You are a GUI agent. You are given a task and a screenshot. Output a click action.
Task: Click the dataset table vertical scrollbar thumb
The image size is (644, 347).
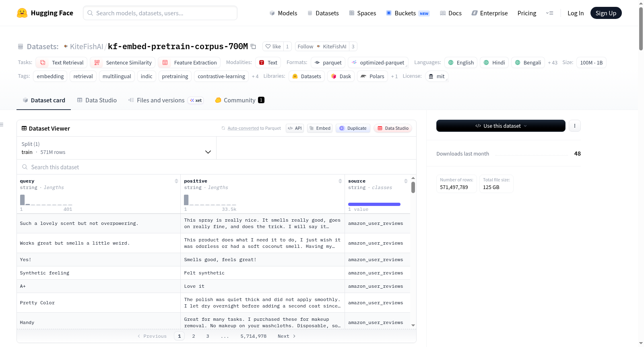(x=413, y=187)
